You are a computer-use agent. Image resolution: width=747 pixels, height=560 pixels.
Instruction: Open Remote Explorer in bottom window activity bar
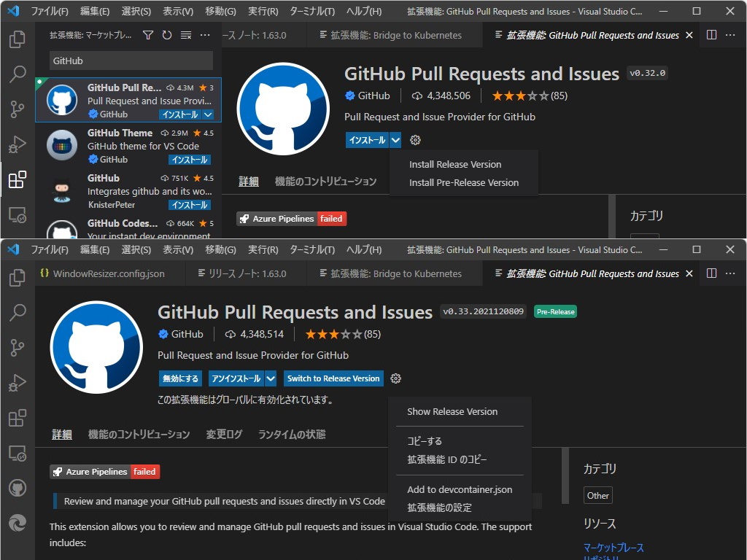coord(18,454)
